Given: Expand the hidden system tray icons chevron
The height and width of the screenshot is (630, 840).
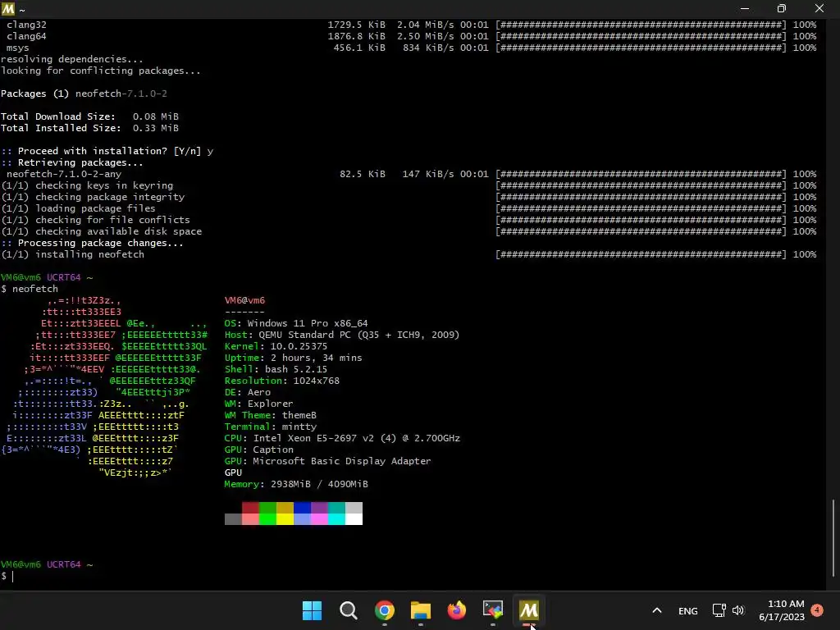Looking at the screenshot, I should pos(657,610).
